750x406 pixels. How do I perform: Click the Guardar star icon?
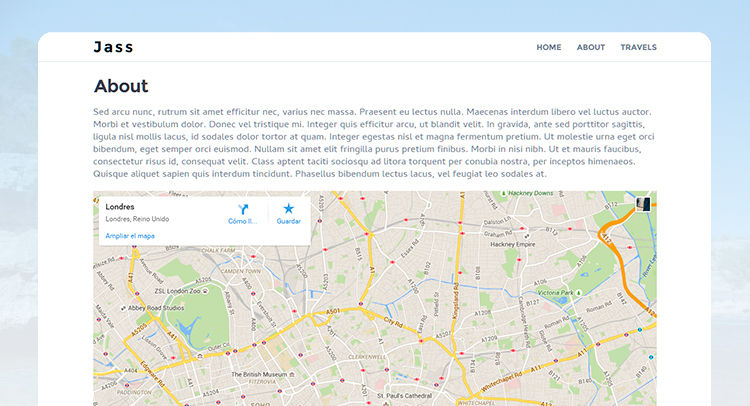288,208
